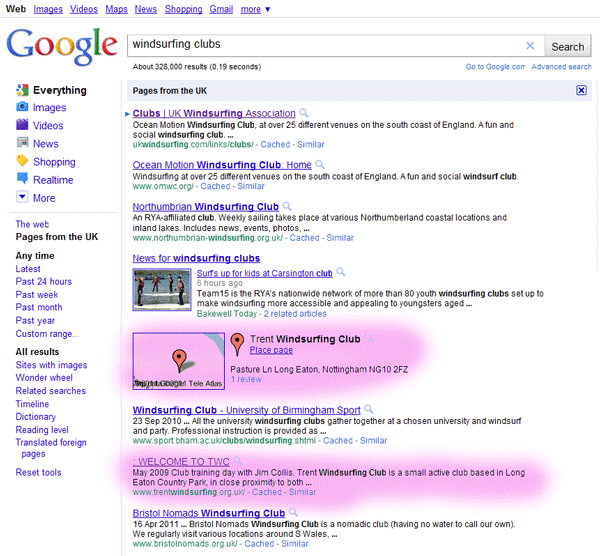Screen dimensions: 600x556
Task: Expand the More search categories arrow
Action: click(x=22, y=198)
